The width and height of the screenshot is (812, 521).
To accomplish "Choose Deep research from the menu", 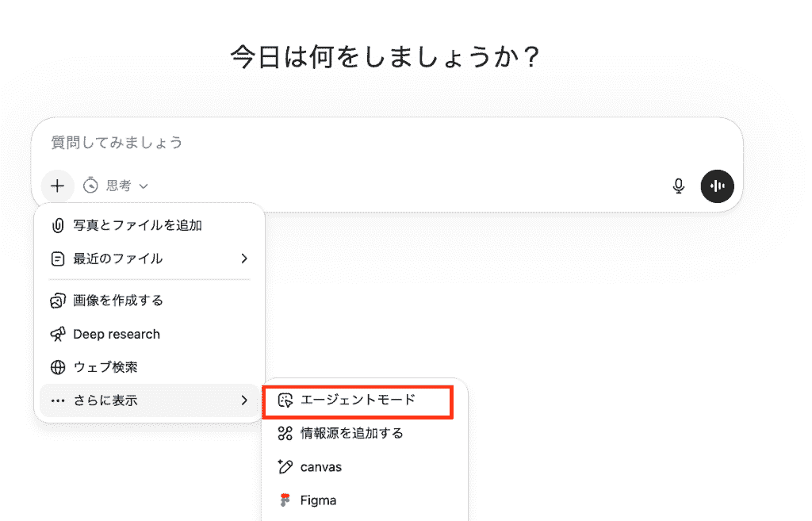I will click(117, 334).
